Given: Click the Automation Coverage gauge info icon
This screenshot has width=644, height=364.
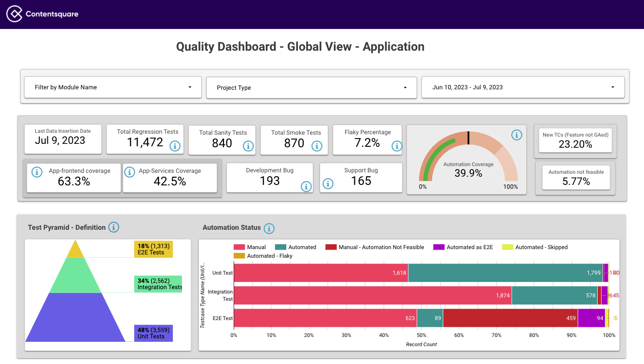Looking at the screenshot, I should coord(517,135).
